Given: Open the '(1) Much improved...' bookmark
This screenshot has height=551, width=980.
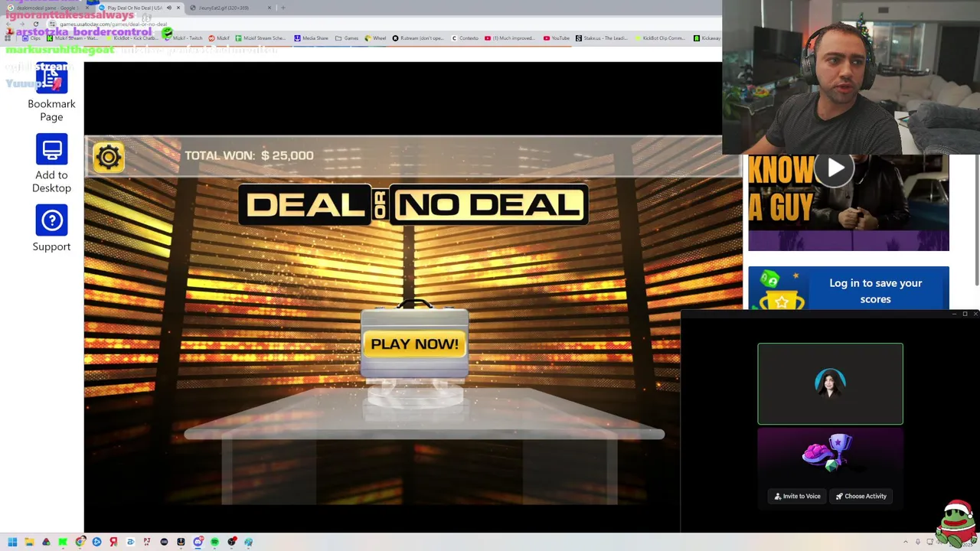Looking at the screenshot, I should tap(511, 38).
